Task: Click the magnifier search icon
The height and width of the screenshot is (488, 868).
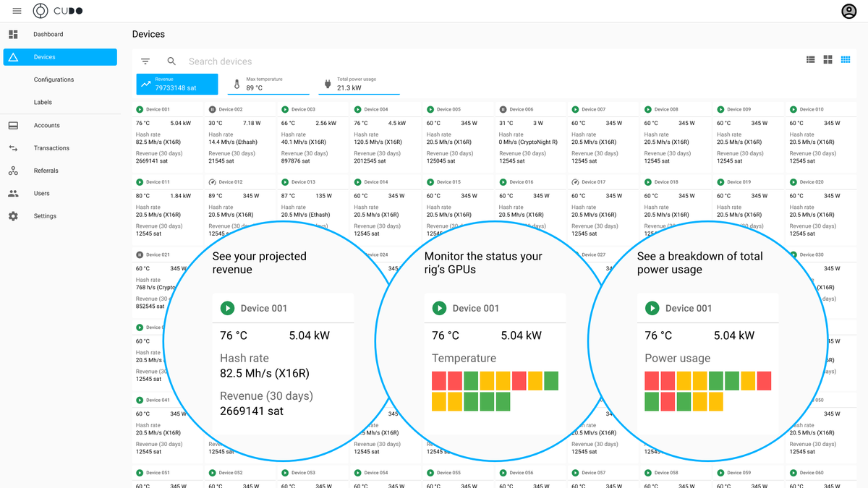Action: click(x=171, y=61)
